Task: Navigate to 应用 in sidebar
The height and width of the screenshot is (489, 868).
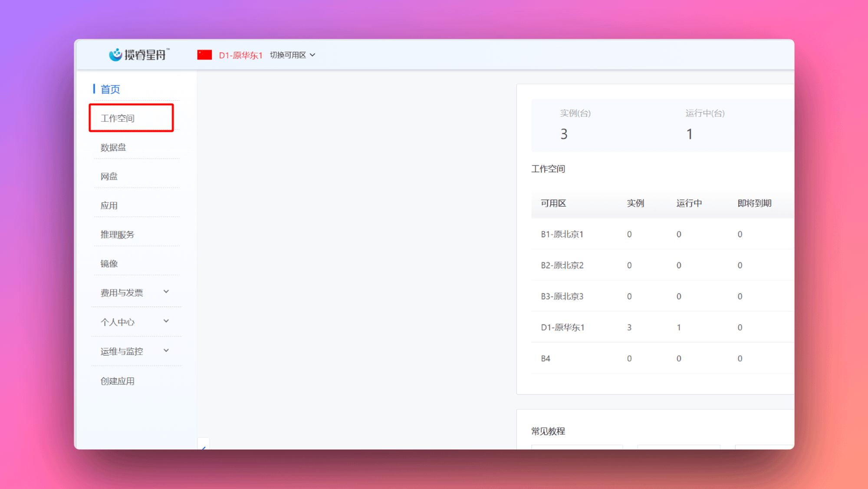Action: click(109, 206)
